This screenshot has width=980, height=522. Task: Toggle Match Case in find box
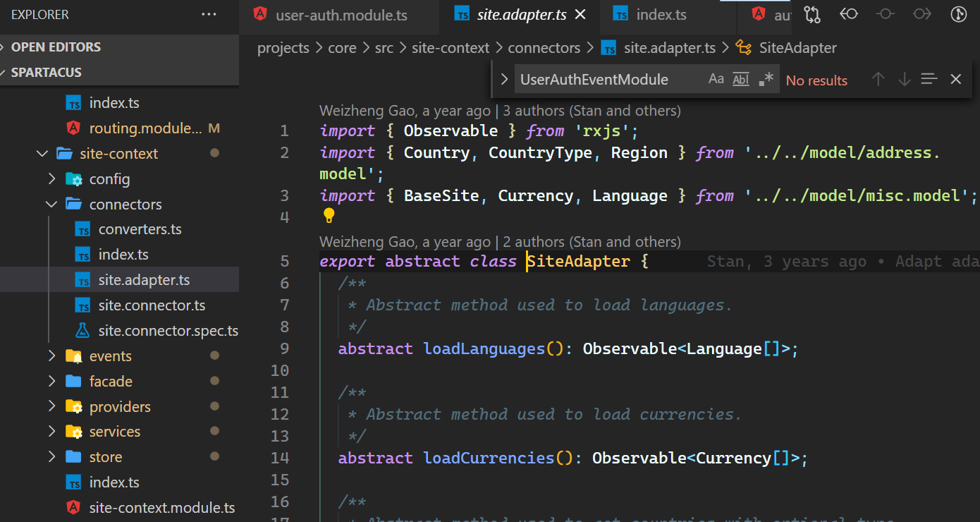(x=716, y=79)
